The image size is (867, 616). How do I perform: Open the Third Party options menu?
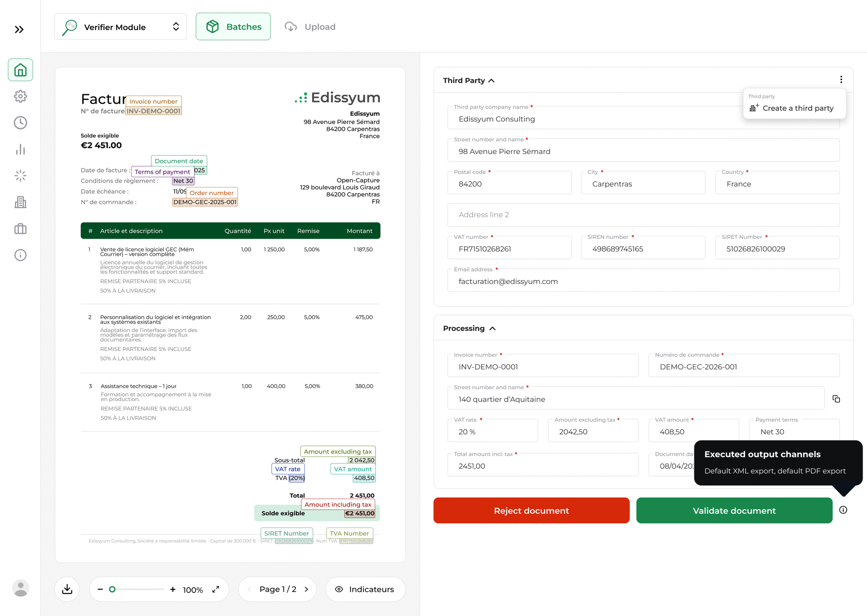(x=841, y=79)
